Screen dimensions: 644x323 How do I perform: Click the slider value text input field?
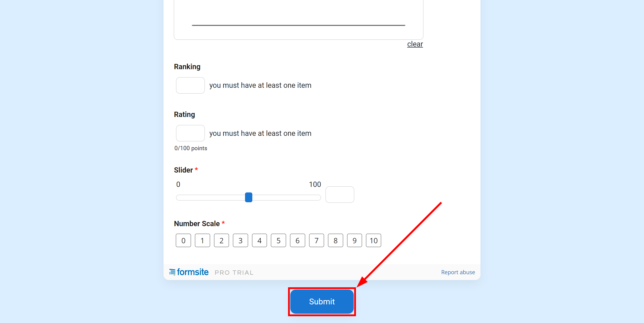point(340,194)
